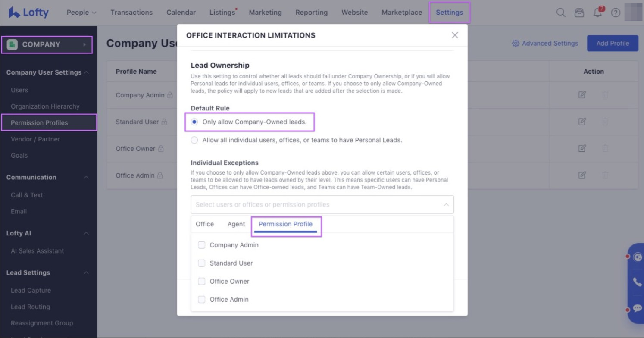Close the Office Interaction Limitations dialog
This screenshot has width=644, height=338.
455,35
